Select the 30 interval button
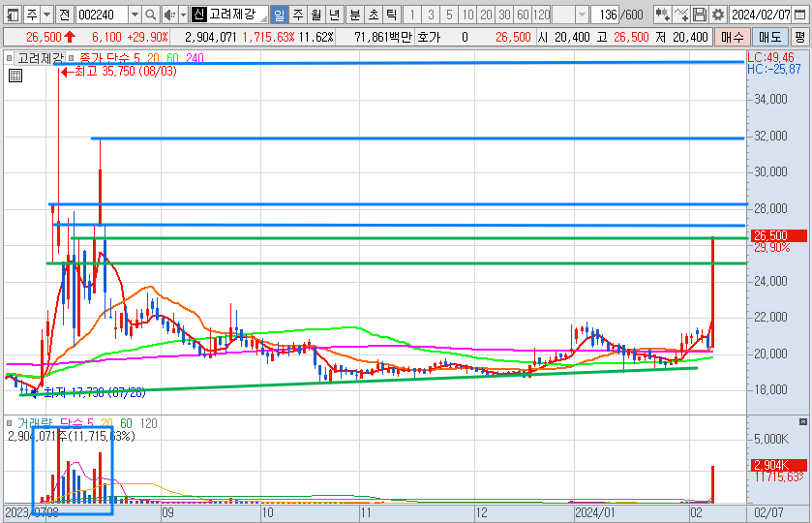The height and width of the screenshot is (523, 812). point(505,15)
